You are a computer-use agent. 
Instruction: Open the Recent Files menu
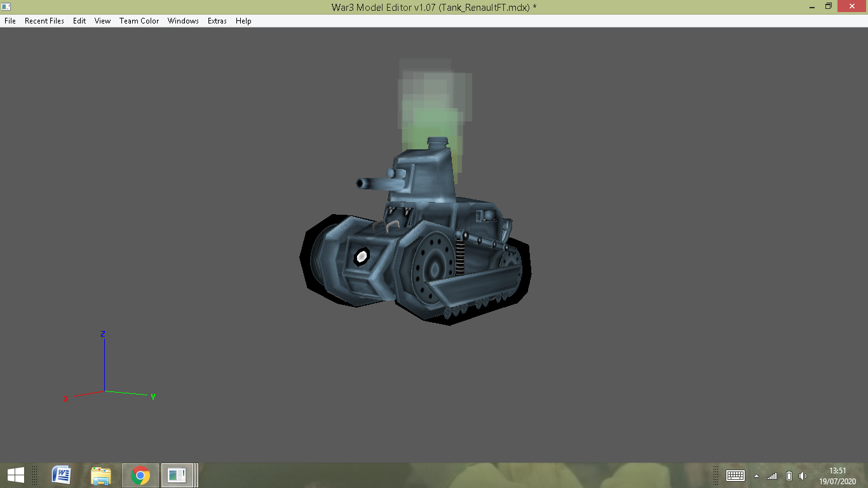click(x=44, y=21)
